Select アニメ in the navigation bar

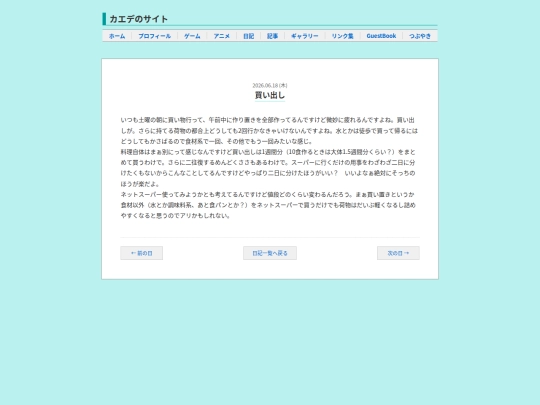pos(222,36)
